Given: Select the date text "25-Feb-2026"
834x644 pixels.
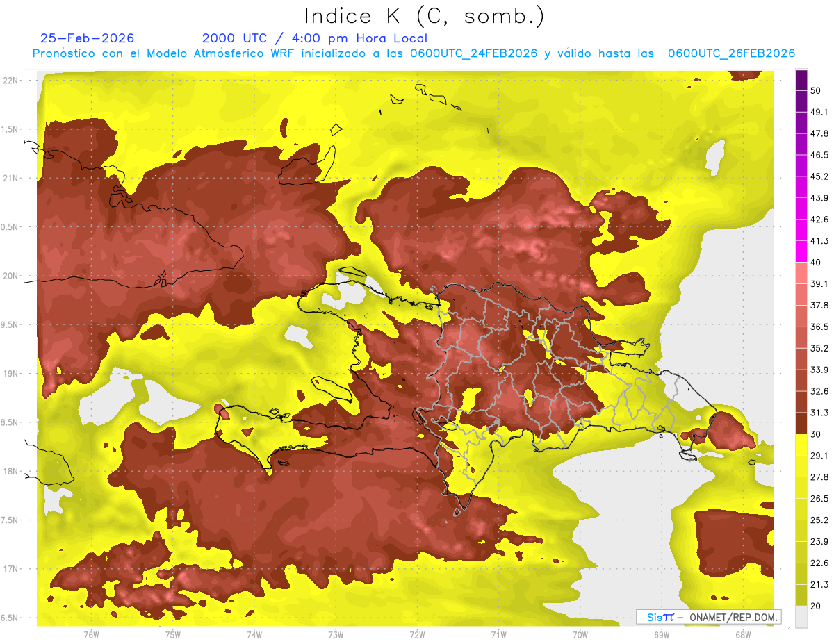Looking at the screenshot, I should click(x=87, y=38).
